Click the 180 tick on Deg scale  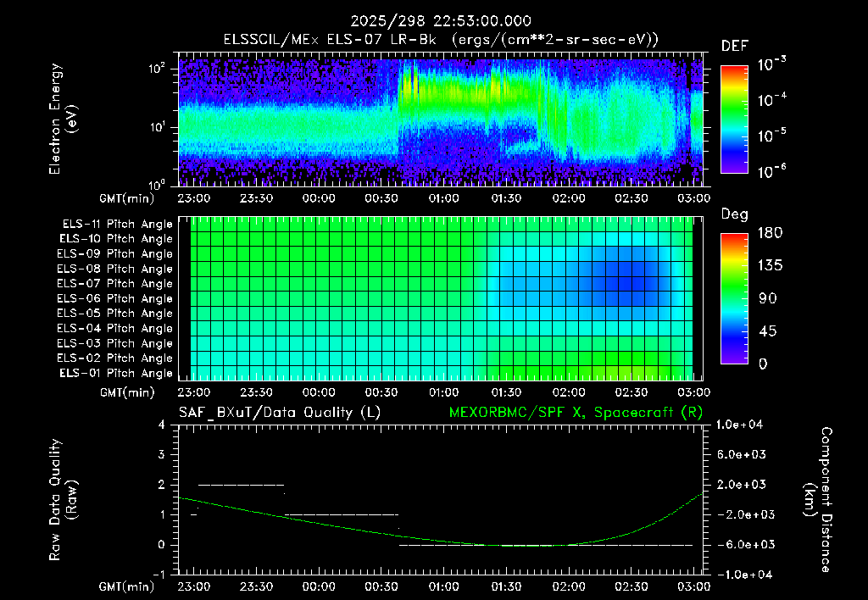pos(770,233)
